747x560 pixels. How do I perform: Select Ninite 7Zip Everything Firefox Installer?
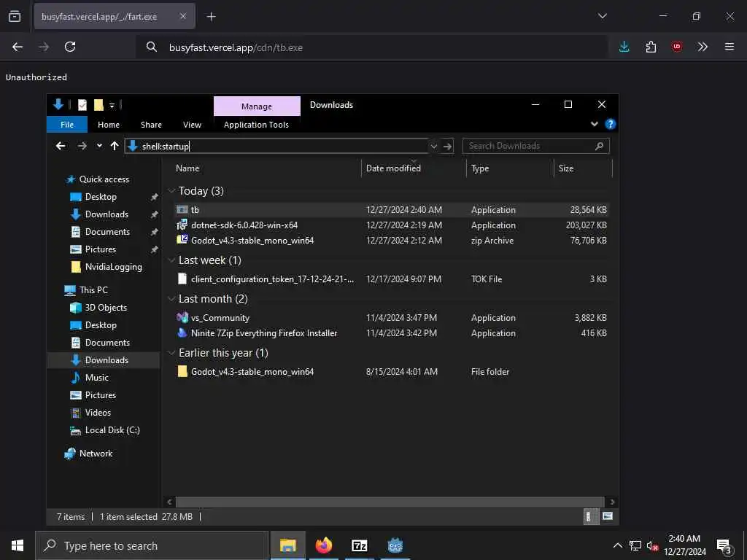click(x=392, y=332)
